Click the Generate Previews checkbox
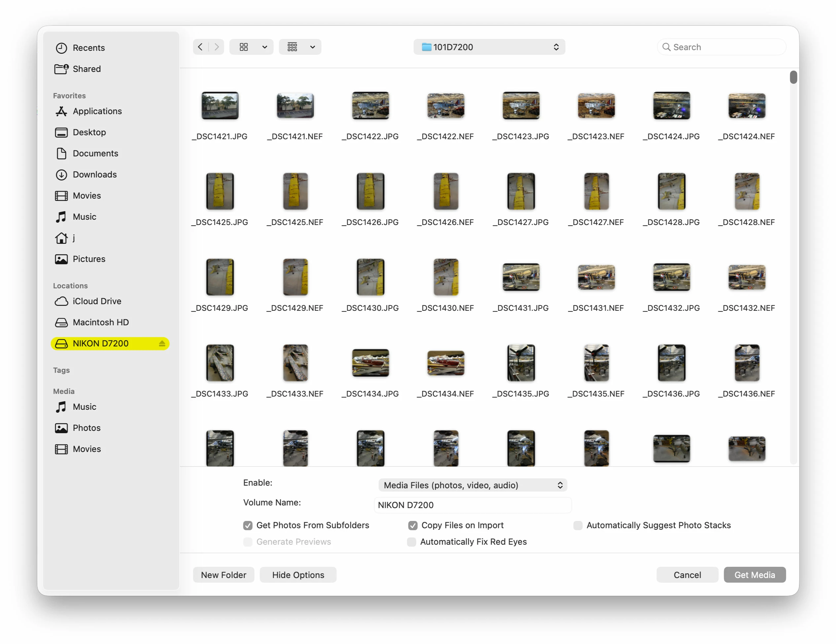 click(x=248, y=542)
